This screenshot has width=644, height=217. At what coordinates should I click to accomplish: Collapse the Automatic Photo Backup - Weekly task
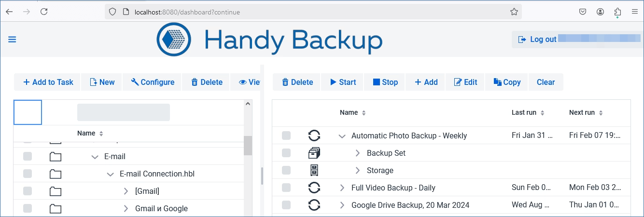(x=342, y=136)
